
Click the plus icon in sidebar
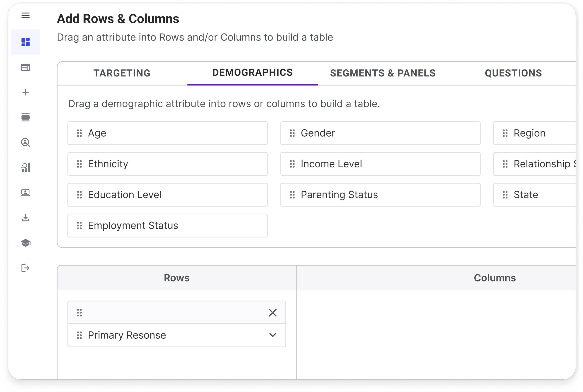(25, 93)
